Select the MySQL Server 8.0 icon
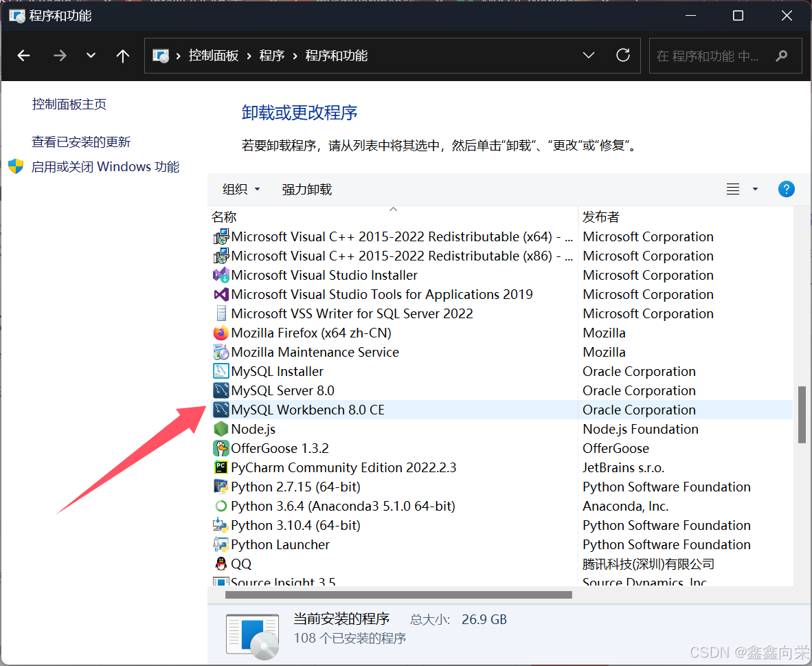This screenshot has width=812, height=666. [221, 390]
